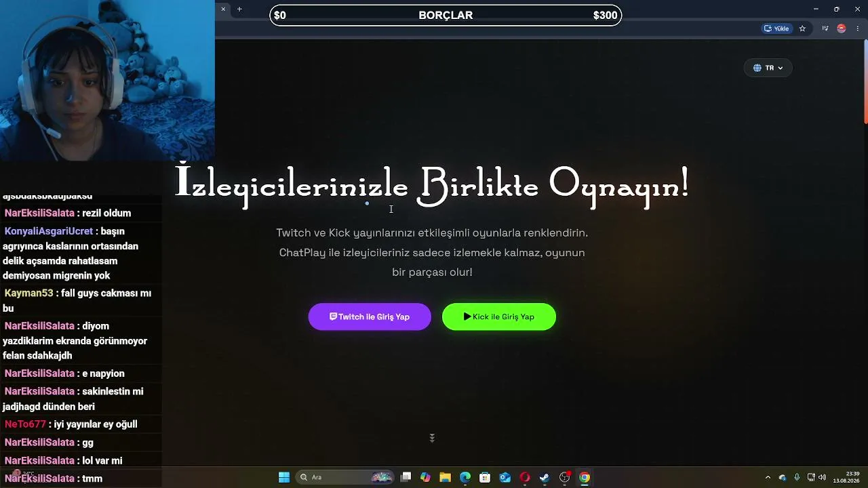Screen dimensions: 868x488
Task: Open the network tray icon
Action: (x=811, y=477)
